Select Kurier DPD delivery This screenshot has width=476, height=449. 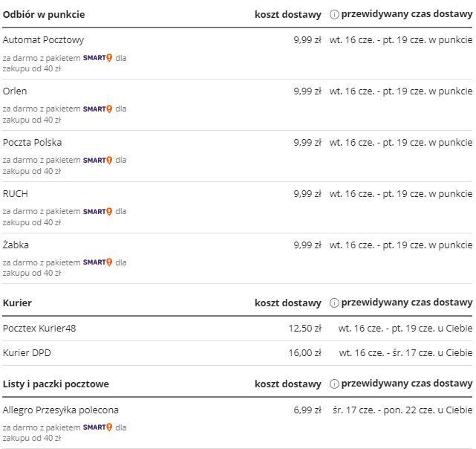(x=27, y=353)
